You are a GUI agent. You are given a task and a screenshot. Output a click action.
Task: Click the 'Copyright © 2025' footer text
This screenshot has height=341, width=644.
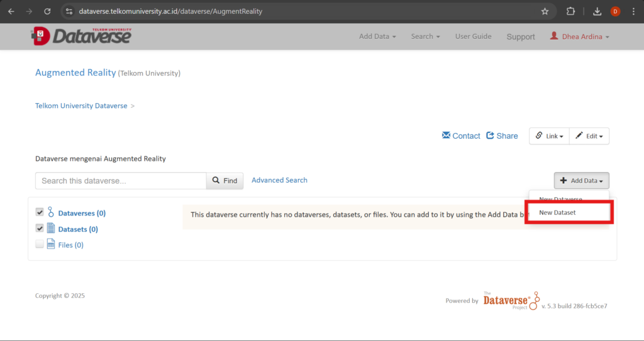point(60,296)
